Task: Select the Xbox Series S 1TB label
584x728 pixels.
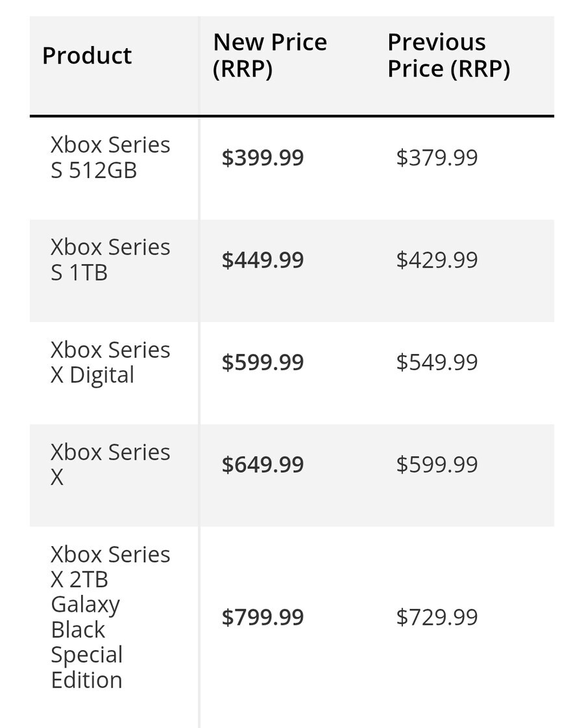Action: point(110,260)
